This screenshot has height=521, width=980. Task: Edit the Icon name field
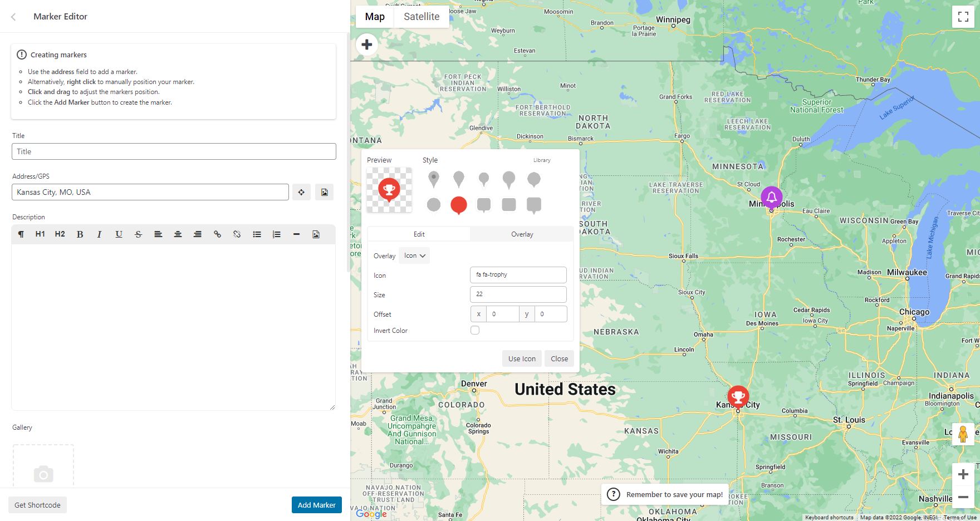518,274
